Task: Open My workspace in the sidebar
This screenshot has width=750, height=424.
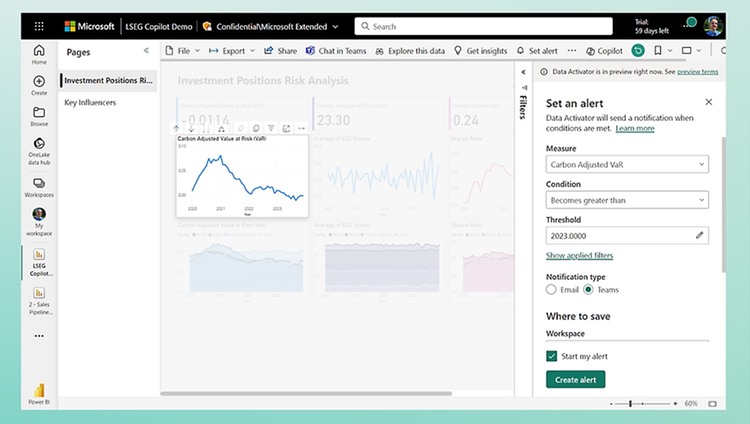Action: (39, 222)
